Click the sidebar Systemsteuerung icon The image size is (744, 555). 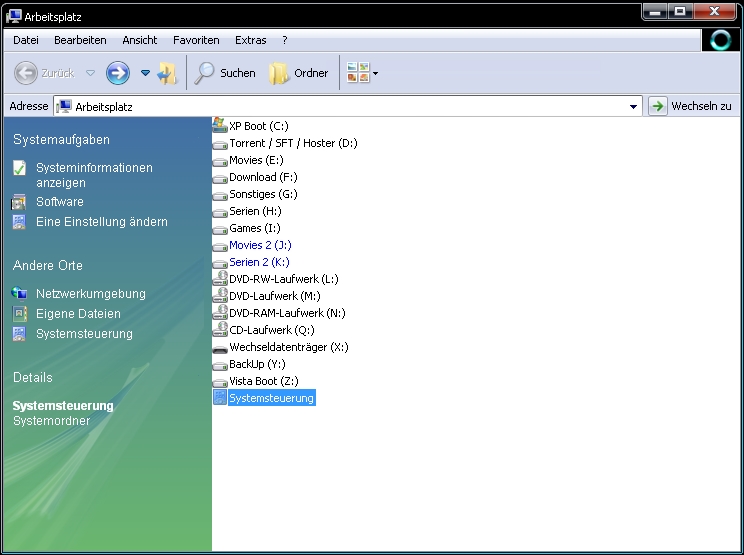19,333
